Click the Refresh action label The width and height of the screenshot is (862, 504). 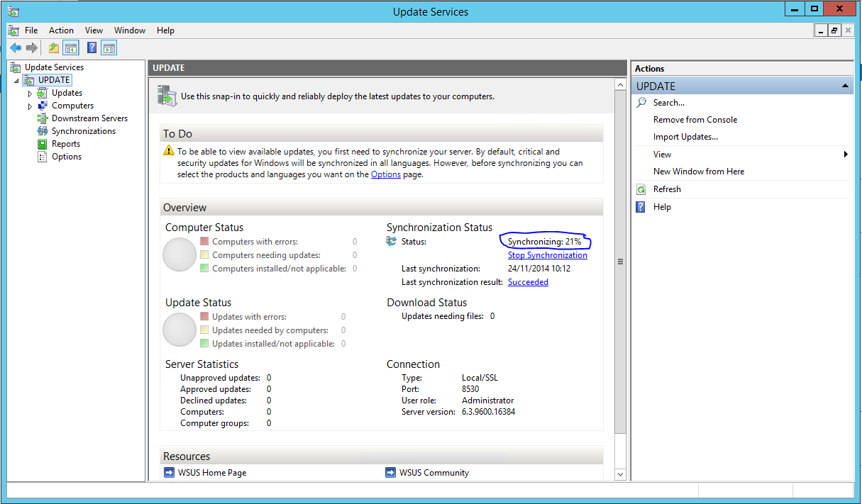tap(667, 189)
